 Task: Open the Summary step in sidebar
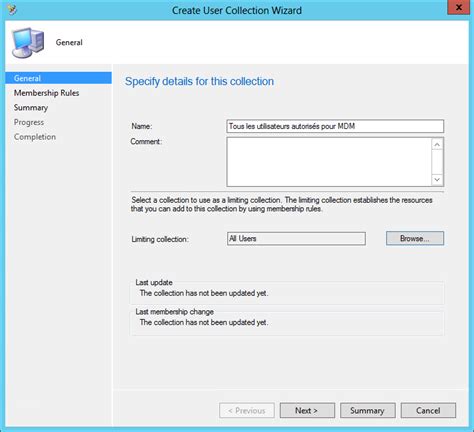31,108
